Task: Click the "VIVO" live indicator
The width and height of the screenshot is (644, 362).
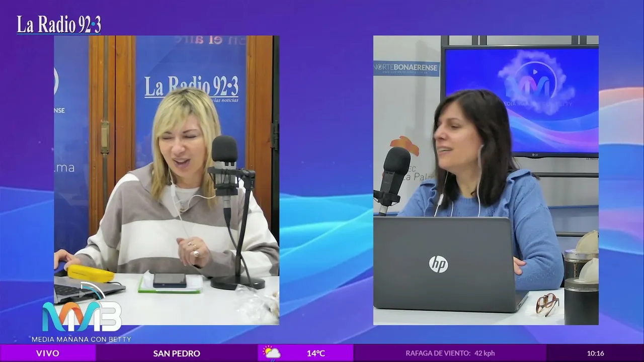Action: [48, 353]
